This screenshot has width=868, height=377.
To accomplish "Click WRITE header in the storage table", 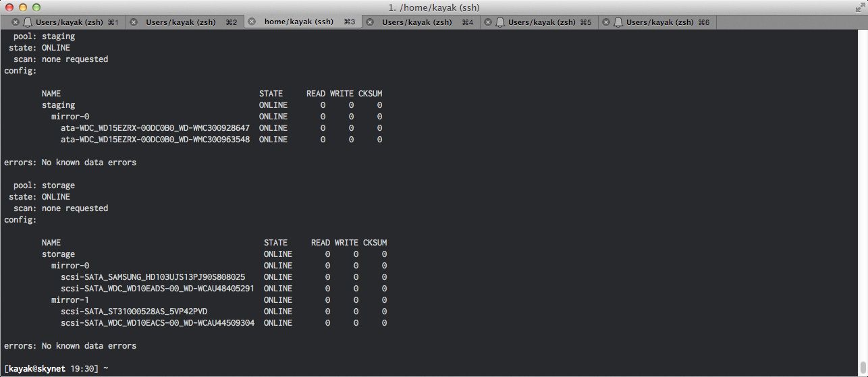I will 346,243.
